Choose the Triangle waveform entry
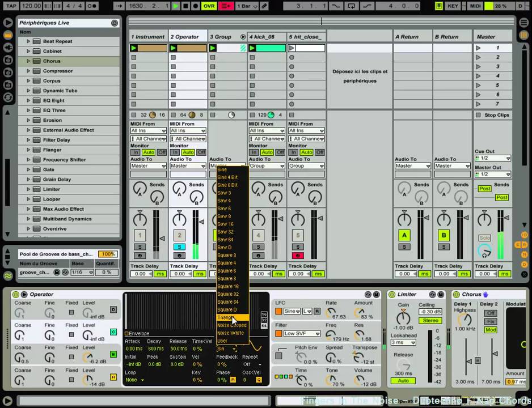The width and height of the screenshot is (532, 408). click(233, 317)
